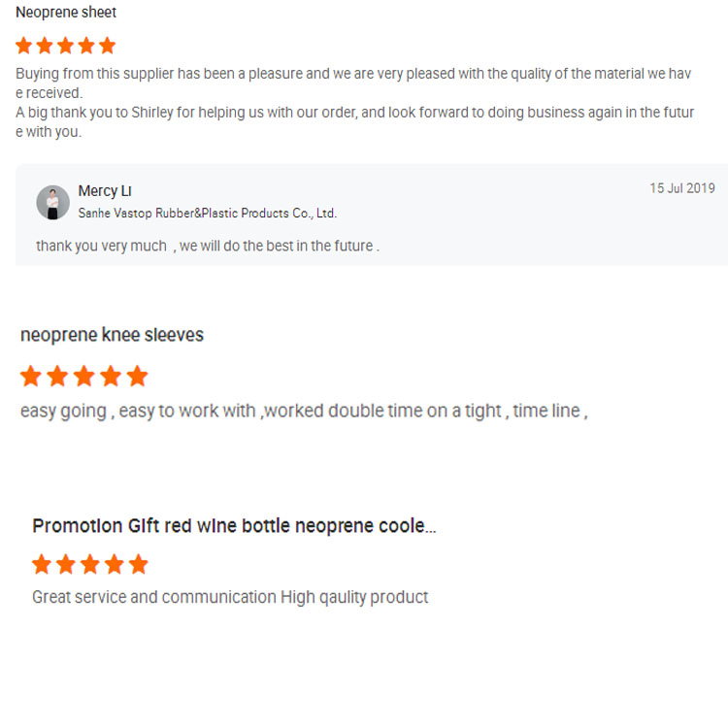Open the neoprene knee sleeves product title
This screenshot has width=728, height=728.
[112, 335]
